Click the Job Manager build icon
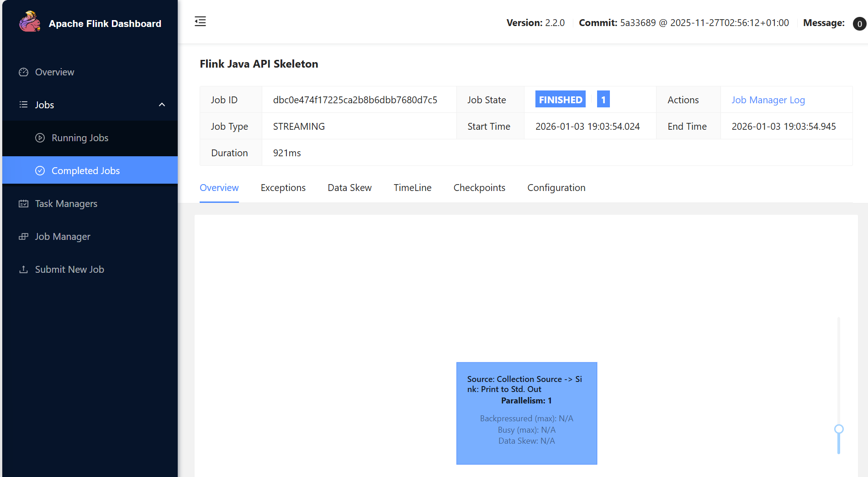 (x=23, y=236)
